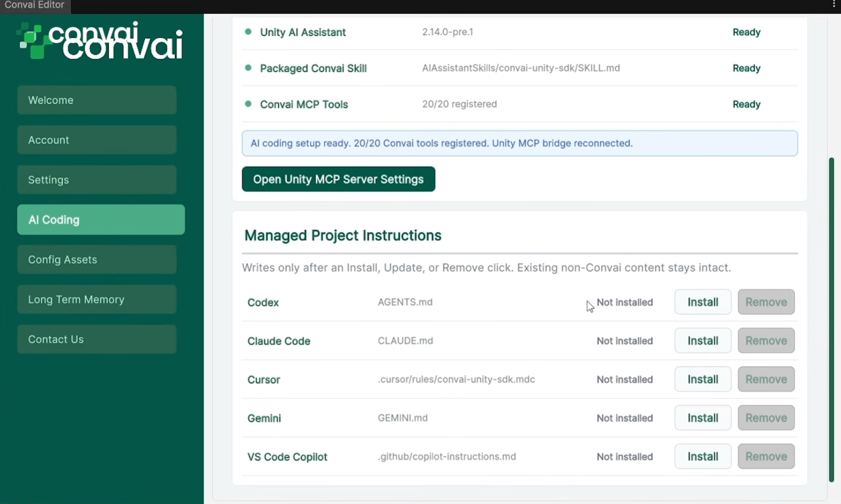
Task: Click version text 2.14.0-pre.1
Action: point(448,31)
